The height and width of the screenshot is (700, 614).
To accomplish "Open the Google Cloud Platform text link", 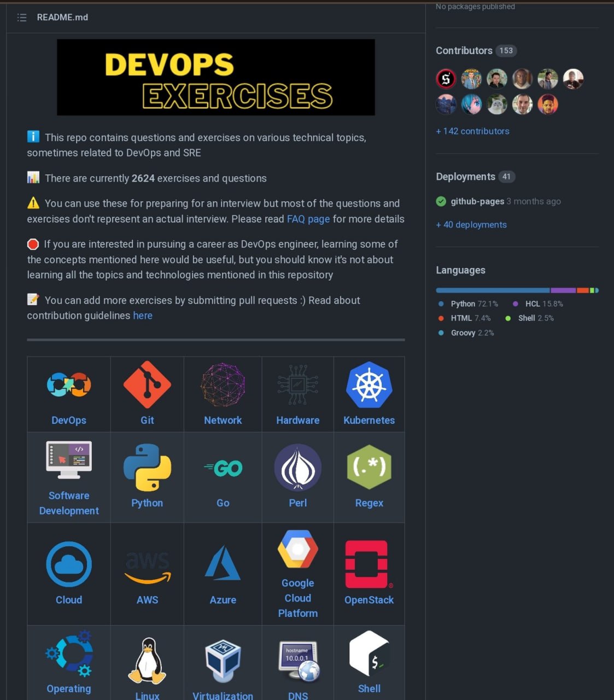I will 298,598.
